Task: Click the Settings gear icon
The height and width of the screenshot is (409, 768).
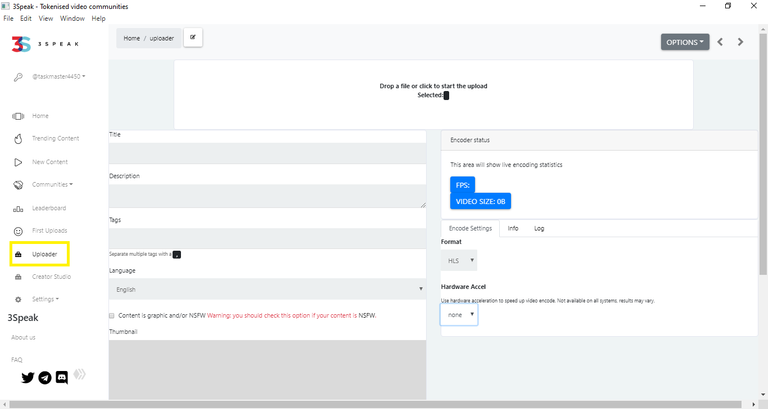Action: click(x=18, y=299)
